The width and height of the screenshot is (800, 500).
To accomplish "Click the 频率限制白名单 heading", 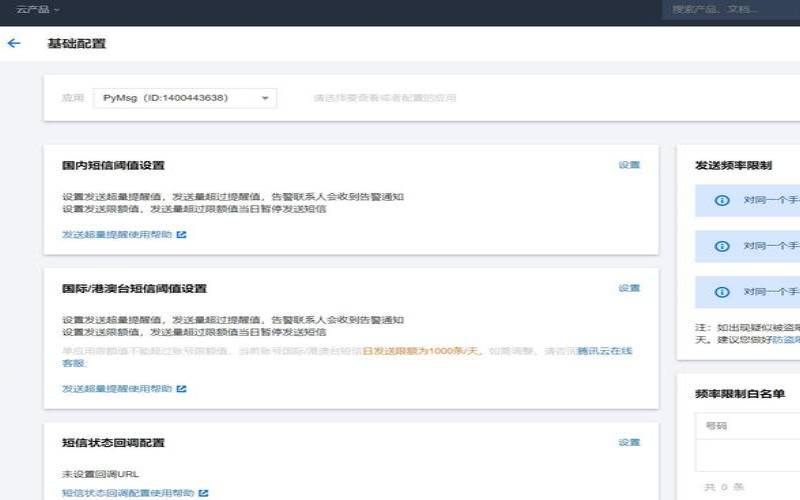I will click(x=740, y=394).
